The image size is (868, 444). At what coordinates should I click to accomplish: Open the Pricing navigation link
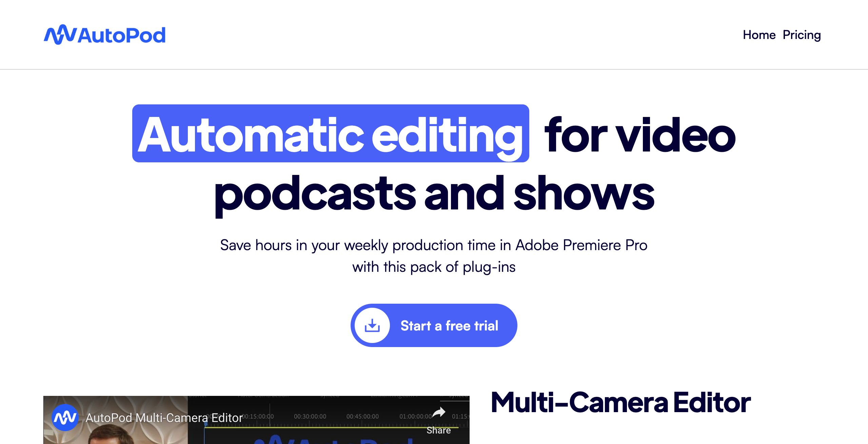pyautogui.click(x=802, y=35)
